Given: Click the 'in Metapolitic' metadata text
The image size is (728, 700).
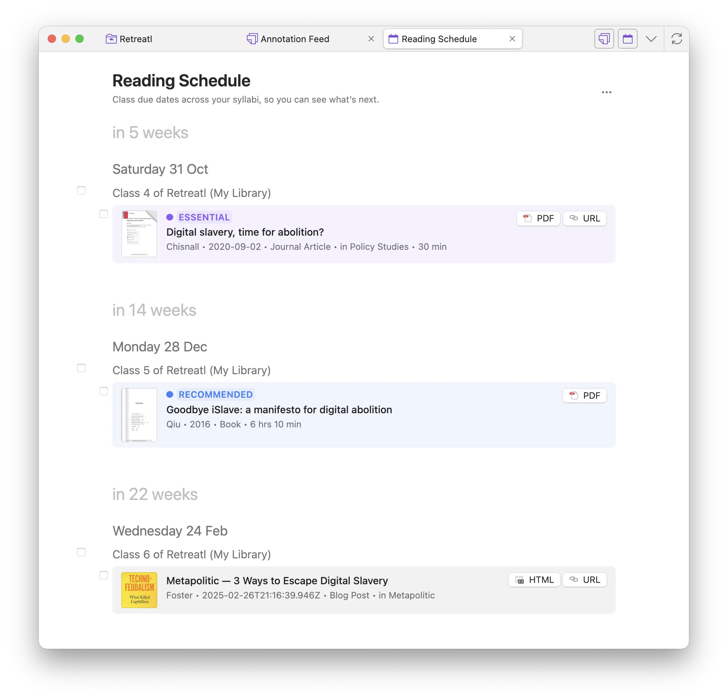Looking at the screenshot, I should click(407, 595).
